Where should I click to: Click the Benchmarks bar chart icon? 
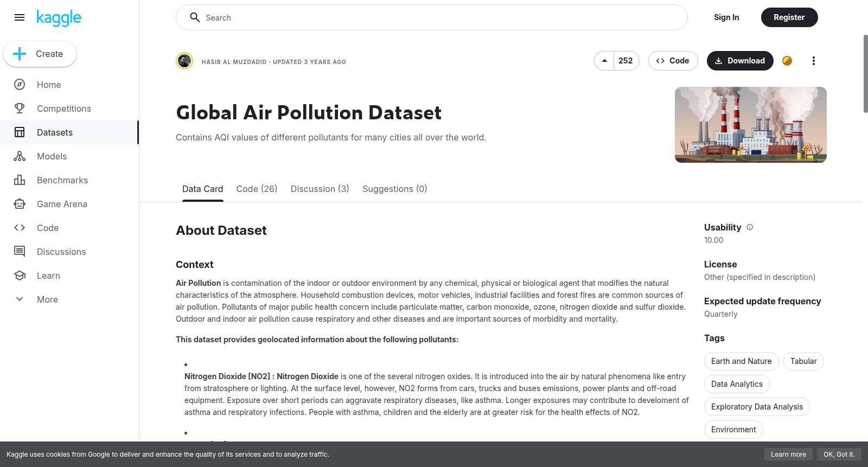[x=20, y=180]
